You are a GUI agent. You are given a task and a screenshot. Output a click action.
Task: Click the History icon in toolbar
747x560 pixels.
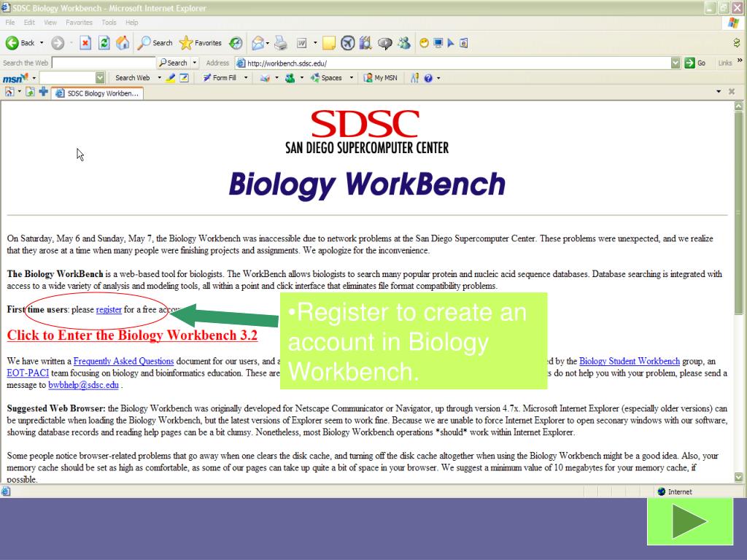(x=236, y=43)
